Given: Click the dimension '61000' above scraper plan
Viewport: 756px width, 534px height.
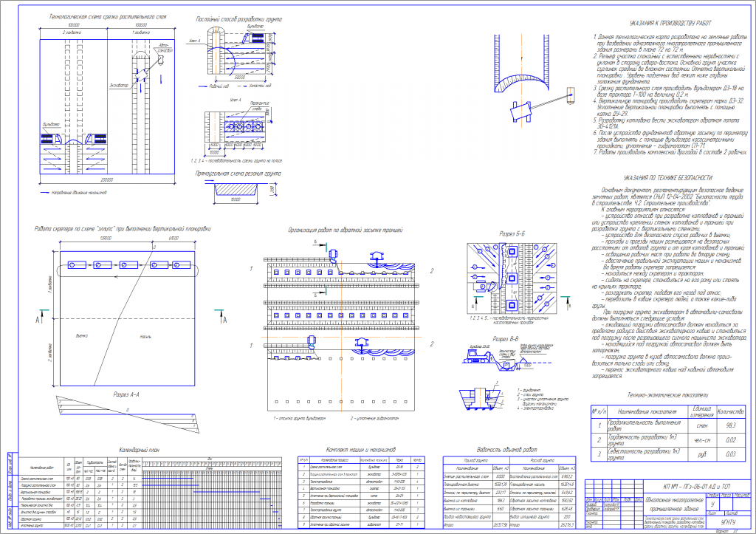Looking at the screenshot, I should [x=173, y=239].
